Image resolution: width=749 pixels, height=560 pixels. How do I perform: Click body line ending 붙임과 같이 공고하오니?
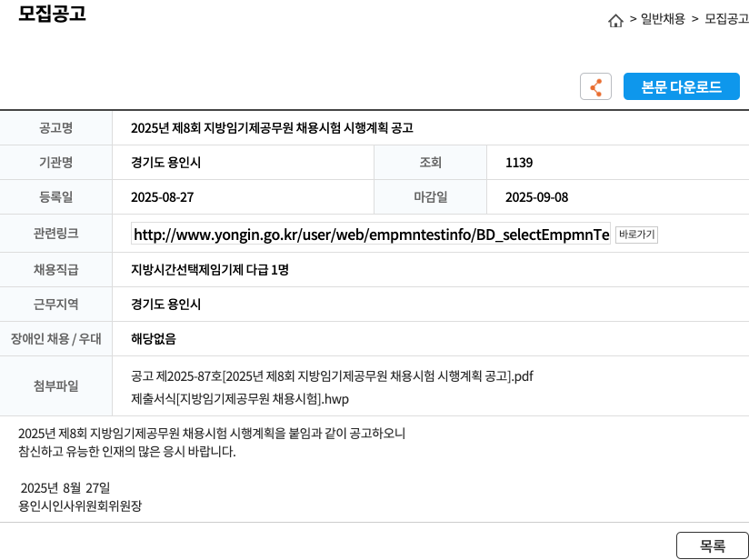tap(212, 434)
